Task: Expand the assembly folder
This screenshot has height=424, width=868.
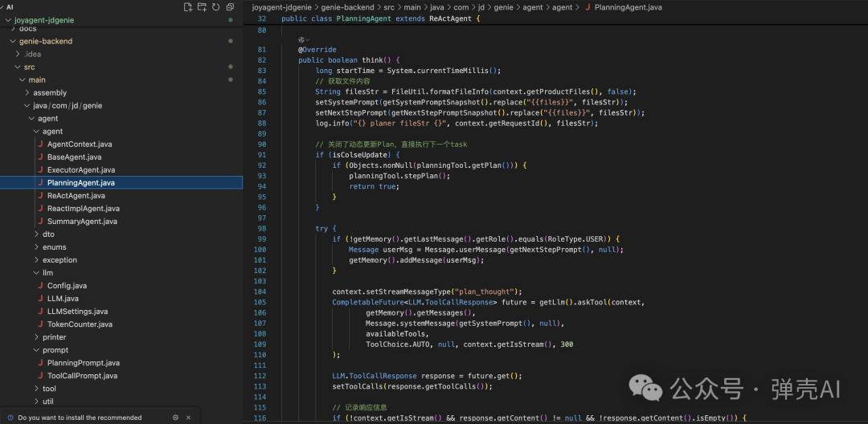Action: 27,93
